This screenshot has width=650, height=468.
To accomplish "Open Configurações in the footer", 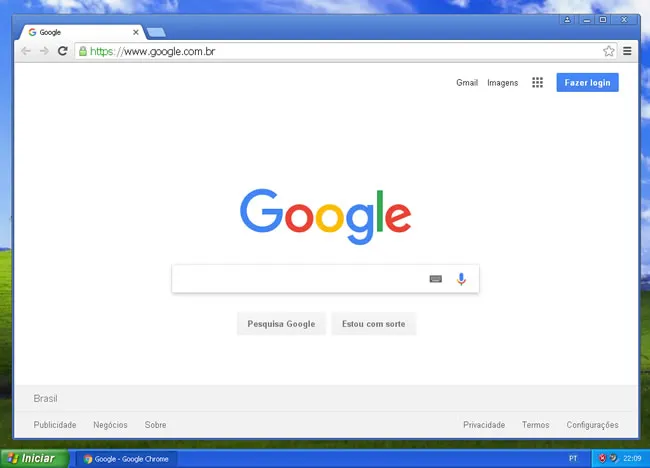I will click(x=592, y=425).
